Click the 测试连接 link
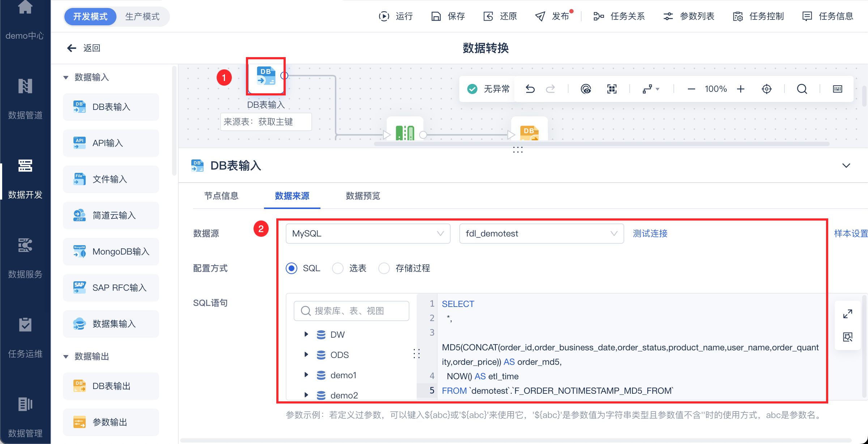Screen dimensions: 868x444 650,234
